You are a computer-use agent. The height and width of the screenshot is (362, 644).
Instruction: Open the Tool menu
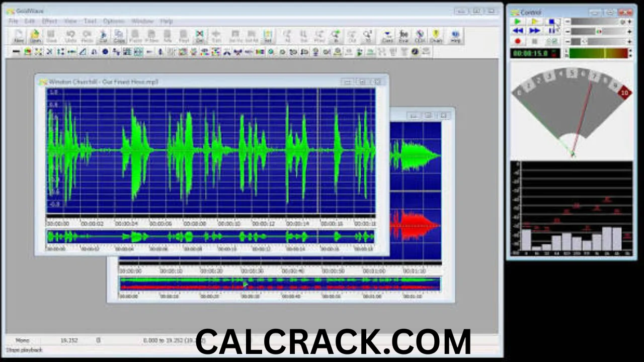coord(90,21)
